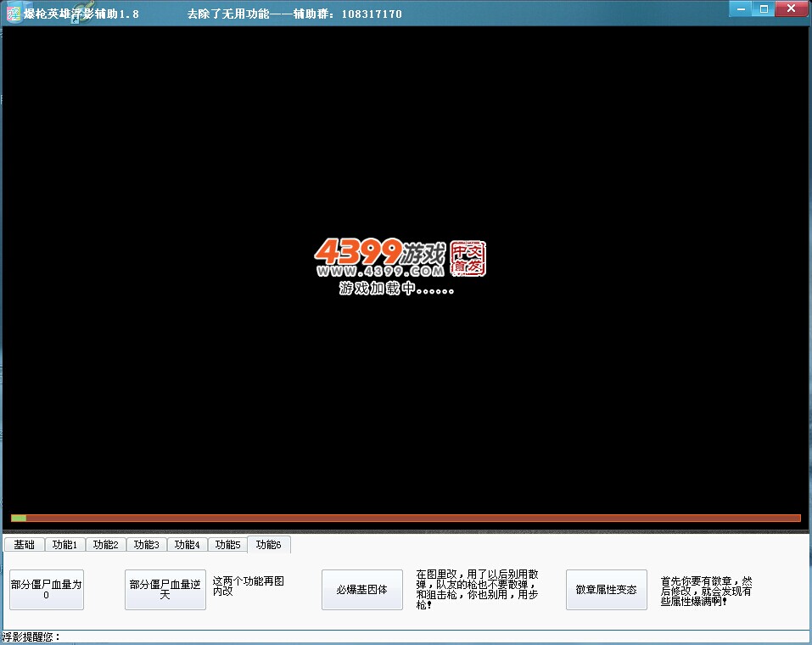Close the 爆枪英雄浮影辅助 window
The image size is (812, 645).
(x=792, y=8)
